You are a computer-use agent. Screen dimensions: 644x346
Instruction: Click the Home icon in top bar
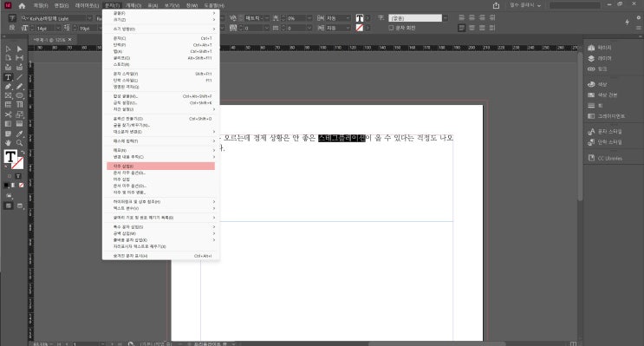coord(22,6)
